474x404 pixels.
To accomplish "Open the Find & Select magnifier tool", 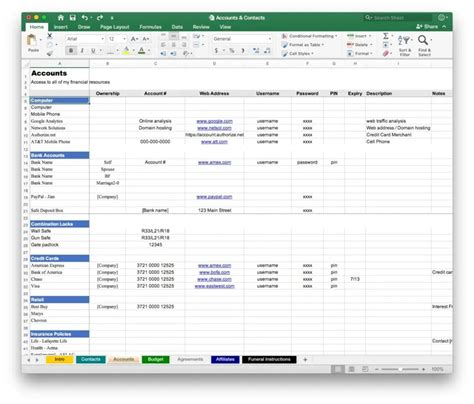I will [424, 45].
